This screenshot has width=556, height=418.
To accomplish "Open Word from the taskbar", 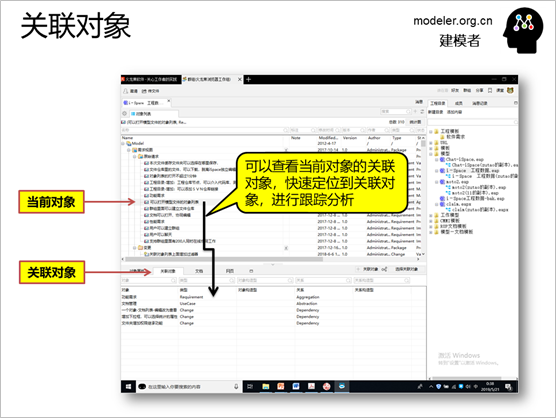I will tap(296, 386).
